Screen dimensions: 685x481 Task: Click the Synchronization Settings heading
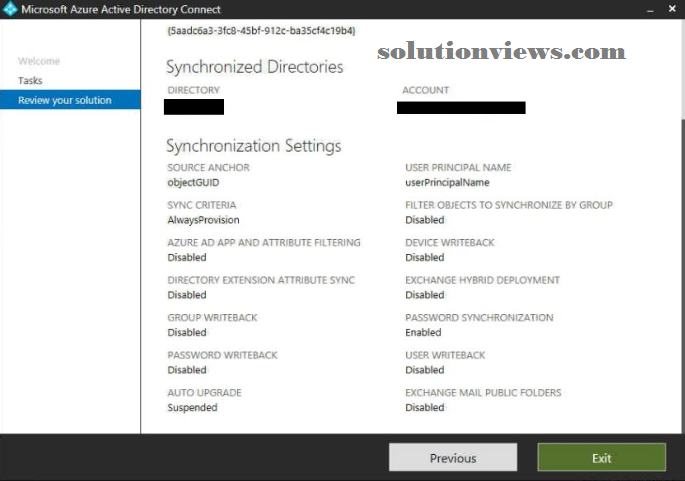254,145
